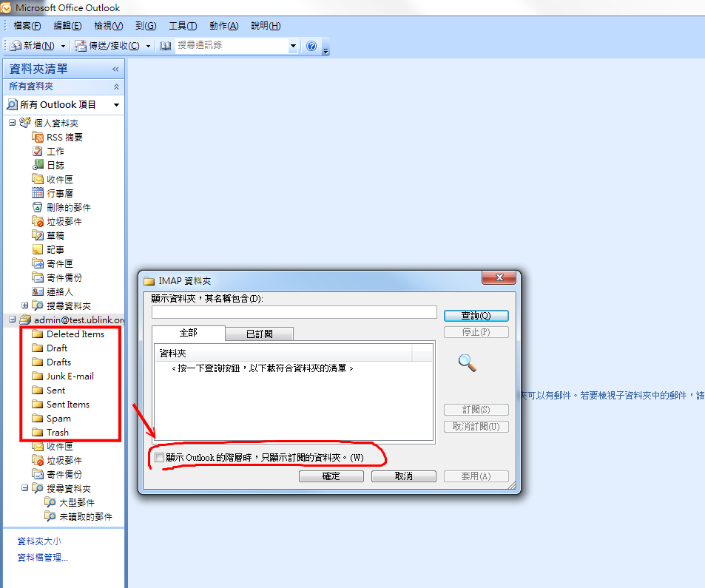Click the blue help question mark icon
The width and height of the screenshot is (705, 588).
click(311, 46)
